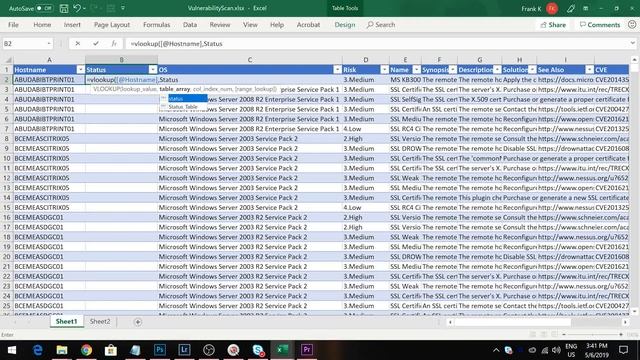Open the File menu
Viewport: 640px width, 360px height.
pyautogui.click(x=13, y=24)
